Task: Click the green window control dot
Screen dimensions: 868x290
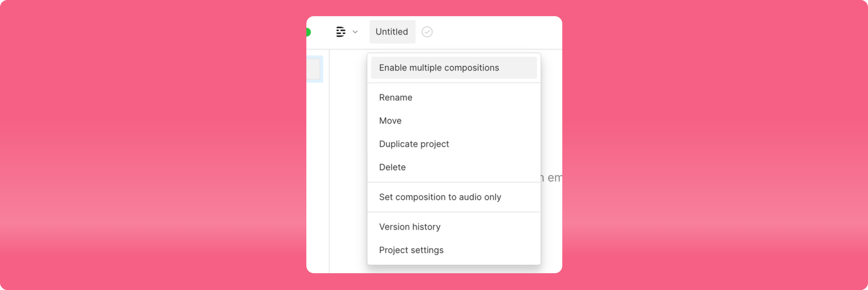Action: coord(308,32)
